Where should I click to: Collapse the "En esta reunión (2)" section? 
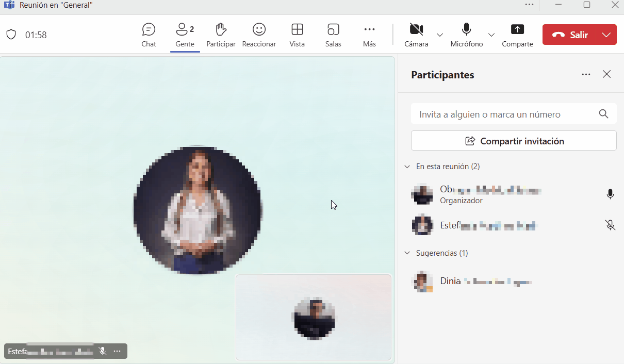(x=407, y=167)
